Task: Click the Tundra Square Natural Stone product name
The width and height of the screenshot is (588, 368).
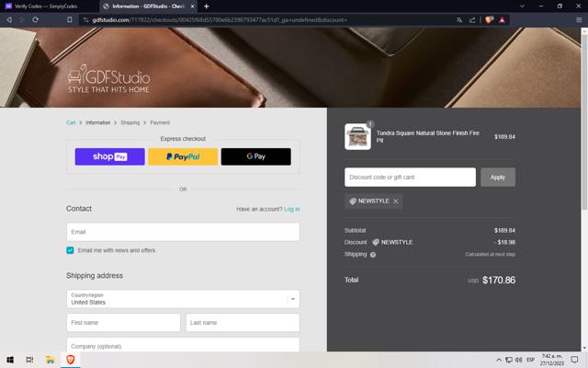Action: pos(428,137)
